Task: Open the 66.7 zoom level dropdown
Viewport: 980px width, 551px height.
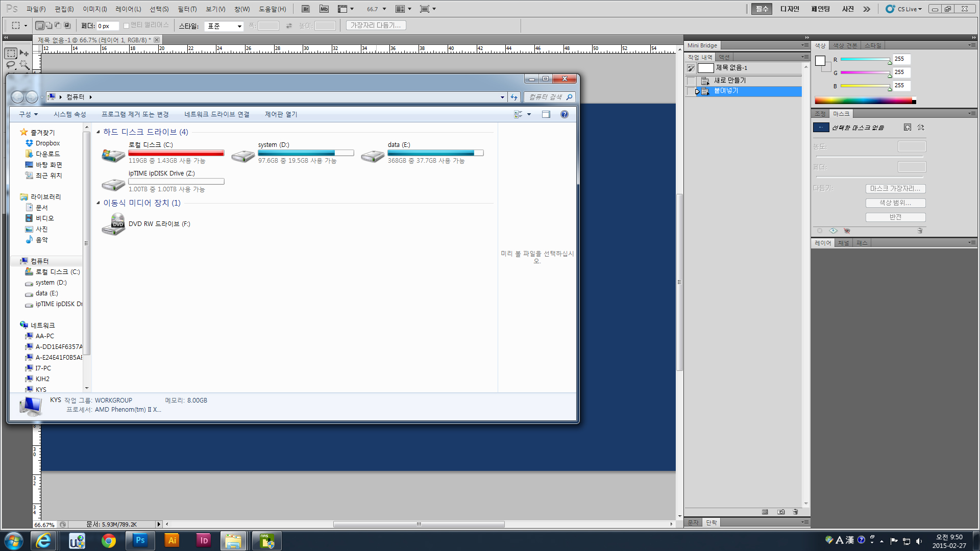Action: click(x=384, y=9)
